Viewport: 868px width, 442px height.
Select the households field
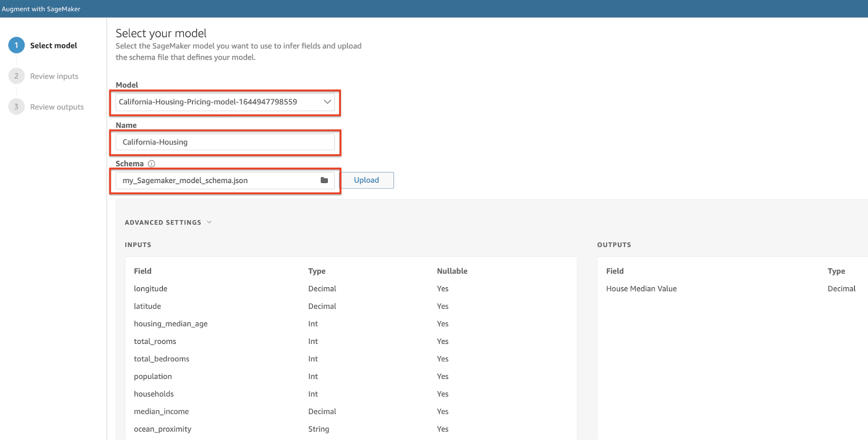point(154,394)
